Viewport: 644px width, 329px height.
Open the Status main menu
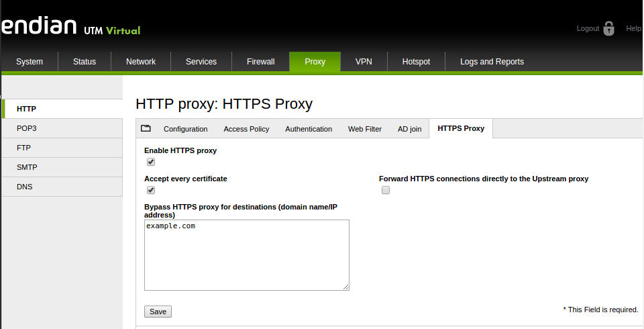pos(85,62)
